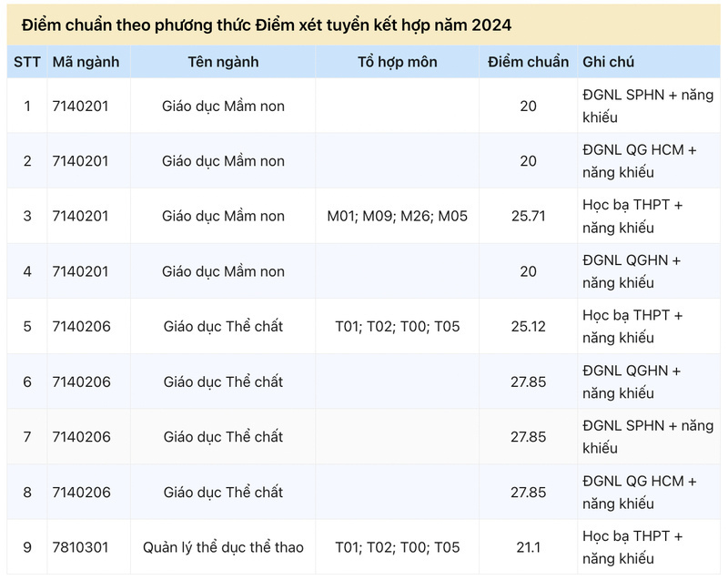Screen dimensions: 728x580
Task: Click row 2 note ĐGNL QG HCM + năng khiếu
Action: click(x=640, y=161)
